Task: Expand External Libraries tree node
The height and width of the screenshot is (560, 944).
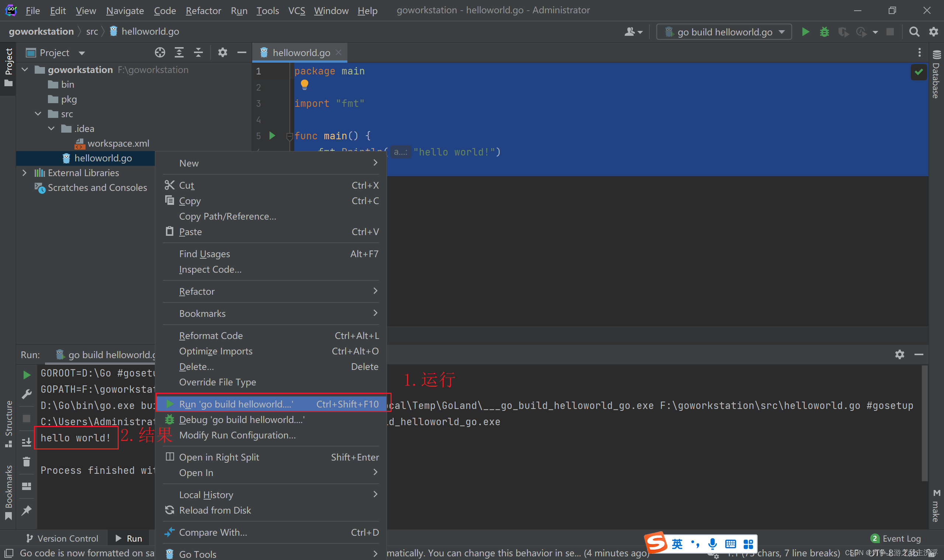Action: pyautogui.click(x=24, y=173)
